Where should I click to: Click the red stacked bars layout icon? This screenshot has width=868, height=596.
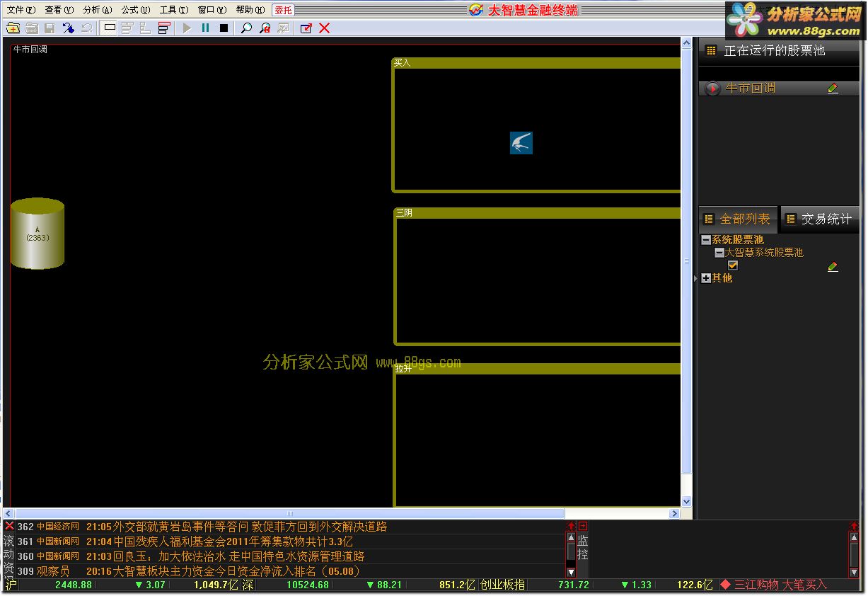pos(164,28)
